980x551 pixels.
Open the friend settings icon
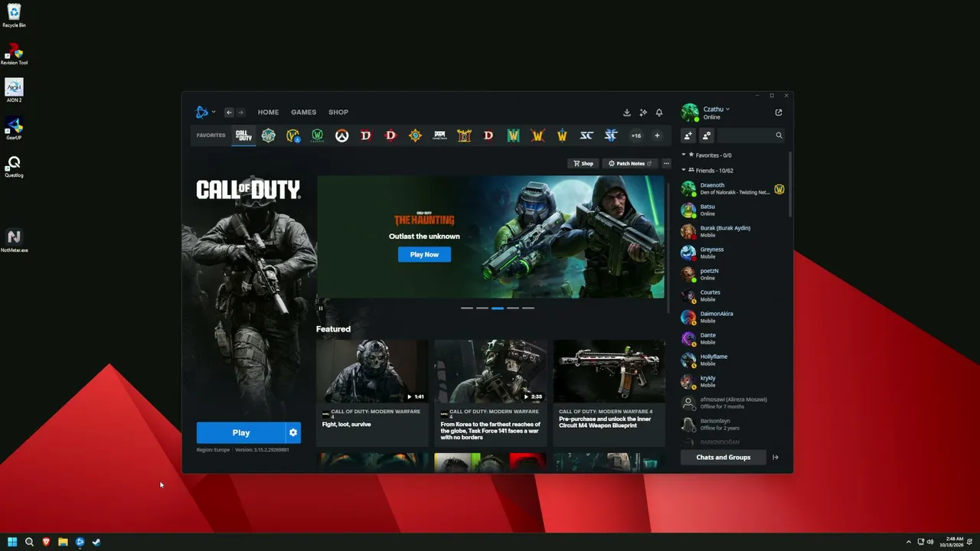[706, 135]
